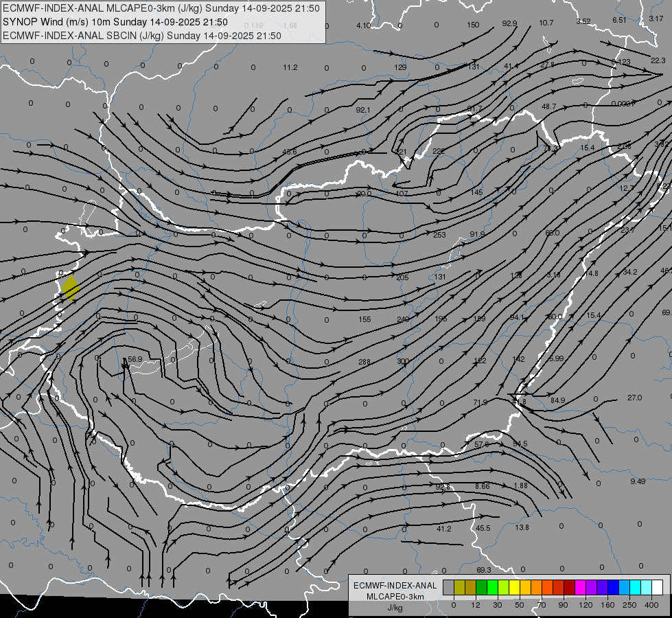The image size is (672, 618).
Task: Pick the white swatch at the legend end
Action: pyautogui.click(x=657, y=588)
